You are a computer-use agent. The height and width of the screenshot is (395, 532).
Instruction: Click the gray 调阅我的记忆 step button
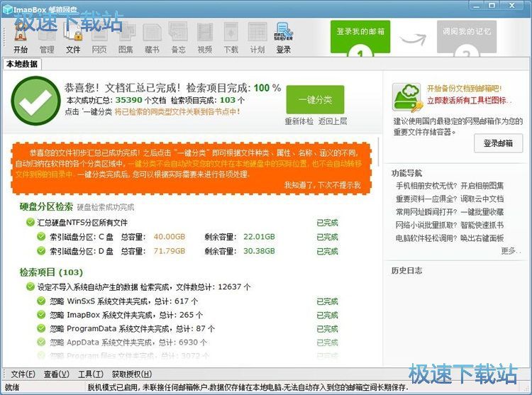467,37
